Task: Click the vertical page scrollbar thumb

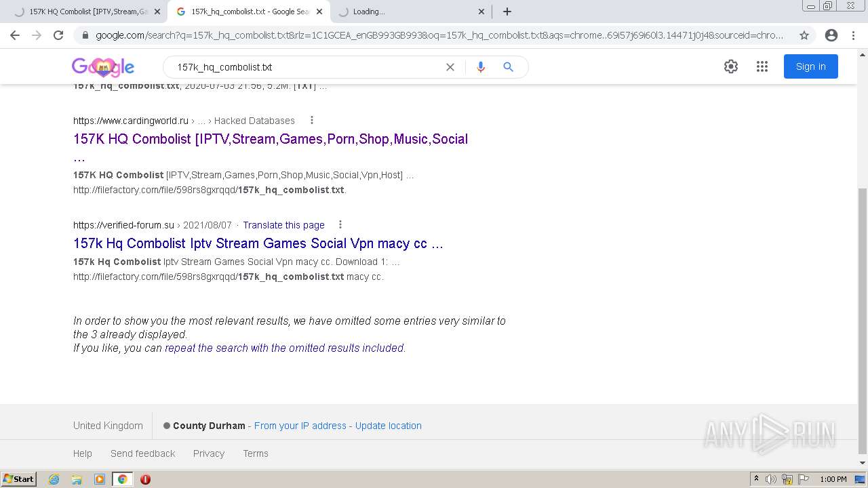Action: (863, 320)
